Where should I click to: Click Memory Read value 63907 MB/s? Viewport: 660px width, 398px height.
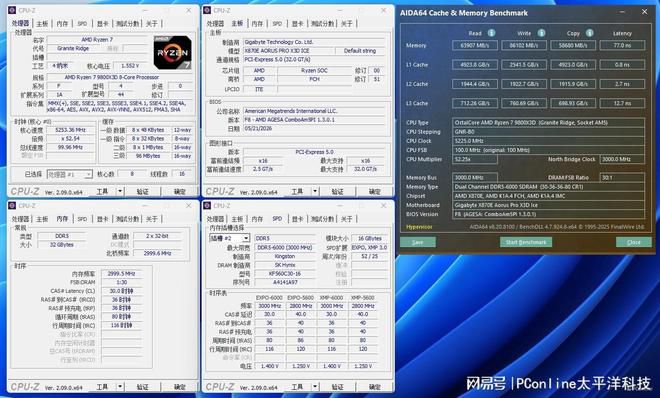click(x=475, y=45)
